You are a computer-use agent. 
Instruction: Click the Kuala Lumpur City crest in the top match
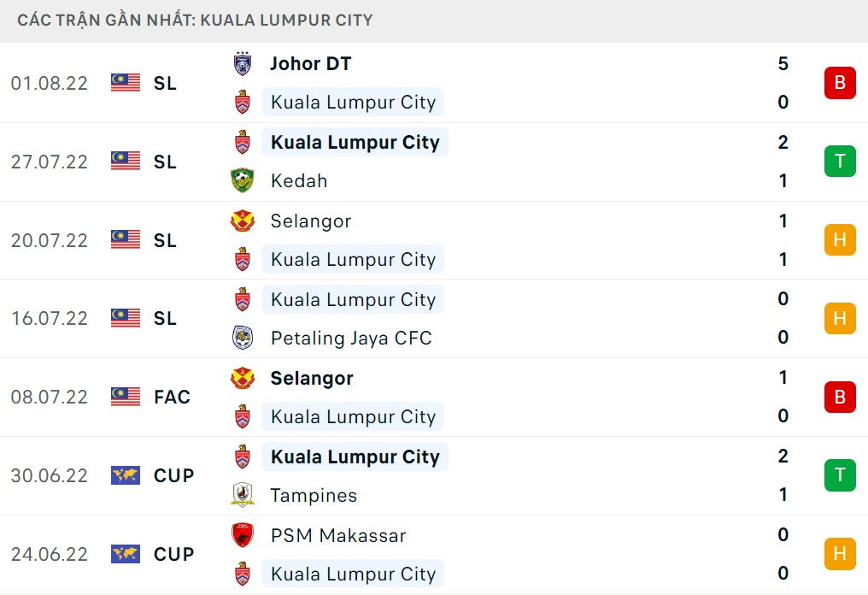coord(243,102)
